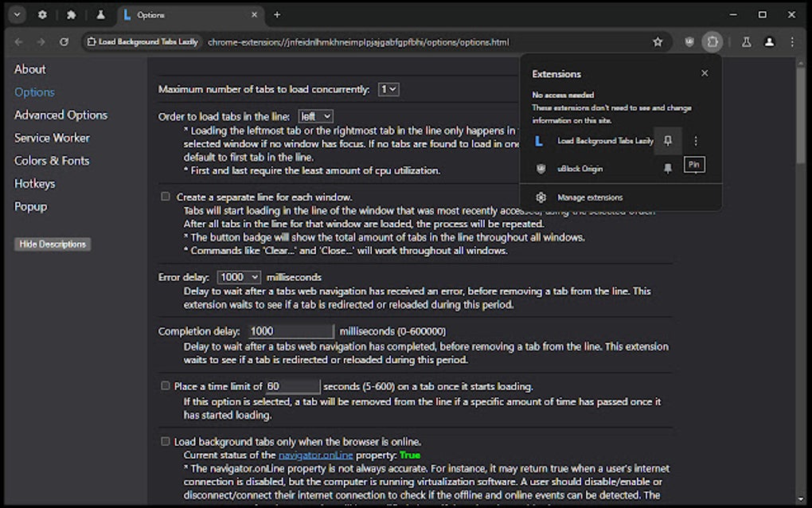Open Manage extensions with the gear icon
The image size is (812, 508).
click(x=541, y=197)
